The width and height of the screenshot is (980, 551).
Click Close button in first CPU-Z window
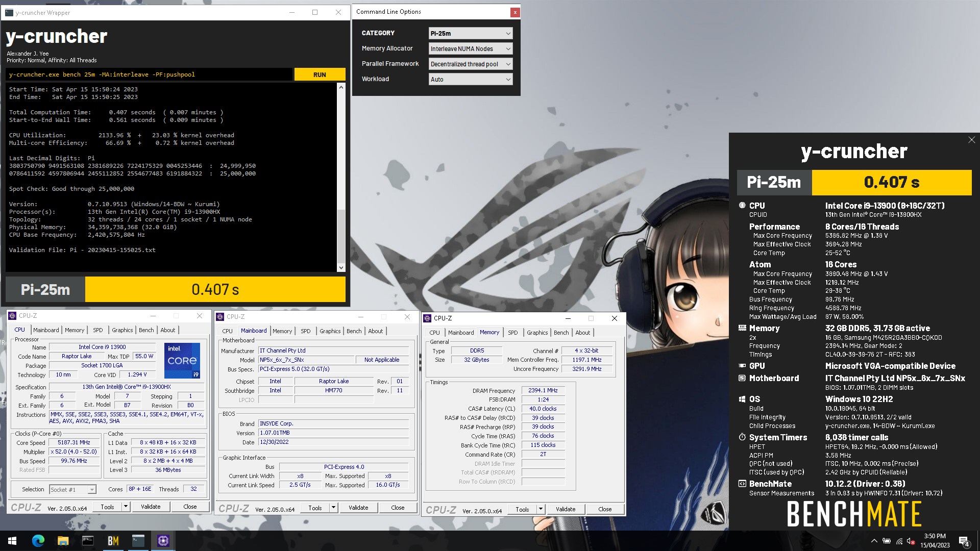click(190, 507)
